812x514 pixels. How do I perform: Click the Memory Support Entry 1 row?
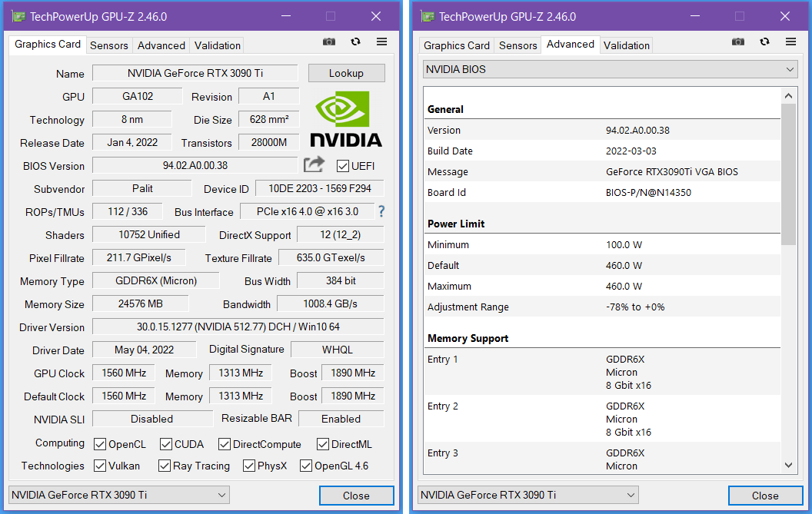pyautogui.click(x=602, y=372)
